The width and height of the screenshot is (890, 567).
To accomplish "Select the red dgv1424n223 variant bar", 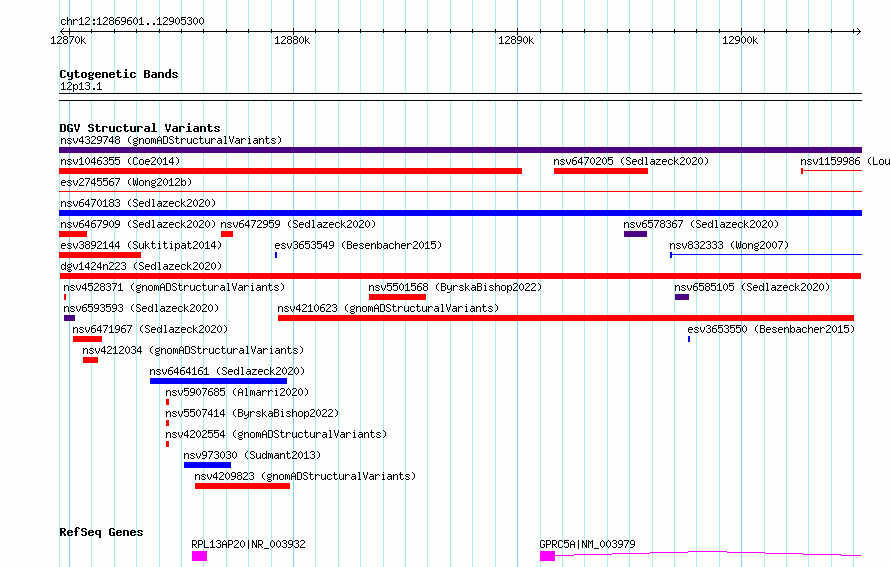I will pyautogui.click(x=460, y=276).
